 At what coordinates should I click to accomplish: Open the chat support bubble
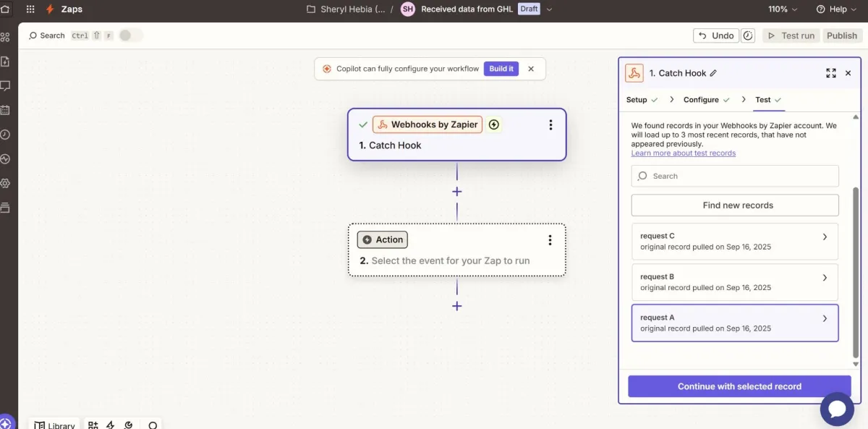(837, 409)
